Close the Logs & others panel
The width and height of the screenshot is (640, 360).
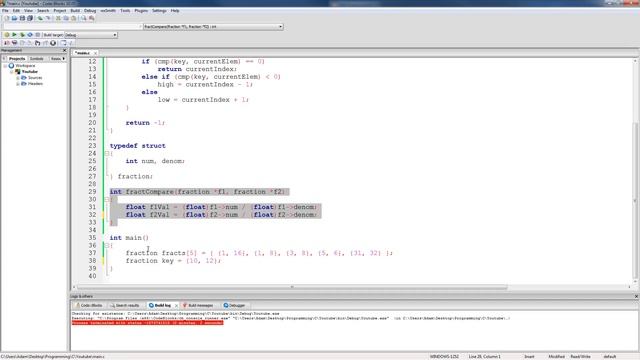click(x=636, y=296)
